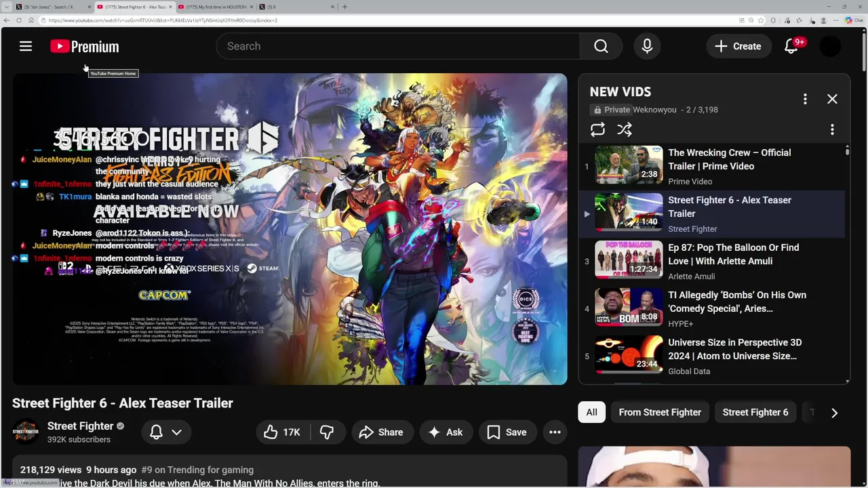This screenshot has height=488, width=868.
Task: Play The Wrecking Crew trailer thumbnail
Action: pyautogui.click(x=629, y=165)
